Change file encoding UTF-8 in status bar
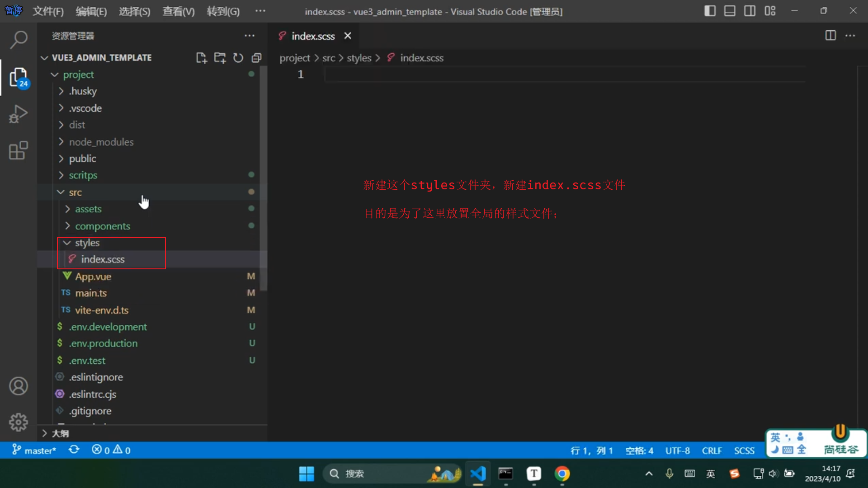 677,450
